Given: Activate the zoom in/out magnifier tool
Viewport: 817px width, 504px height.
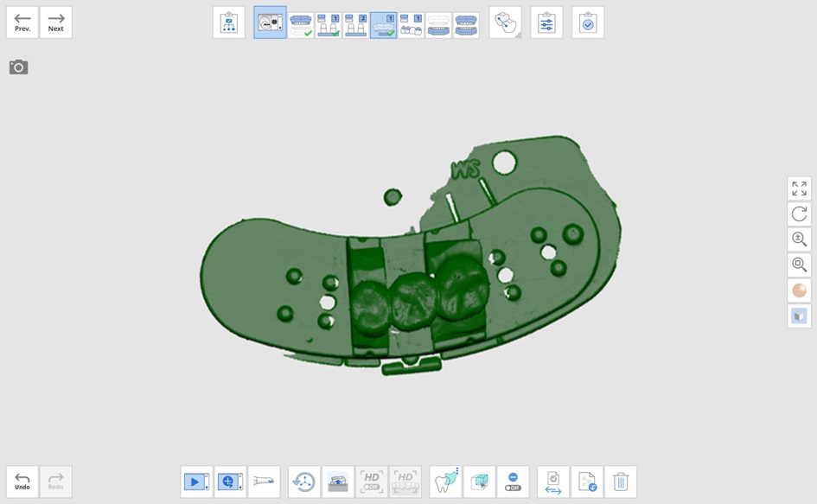Looking at the screenshot, I should pyautogui.click(x=800, y=239).
